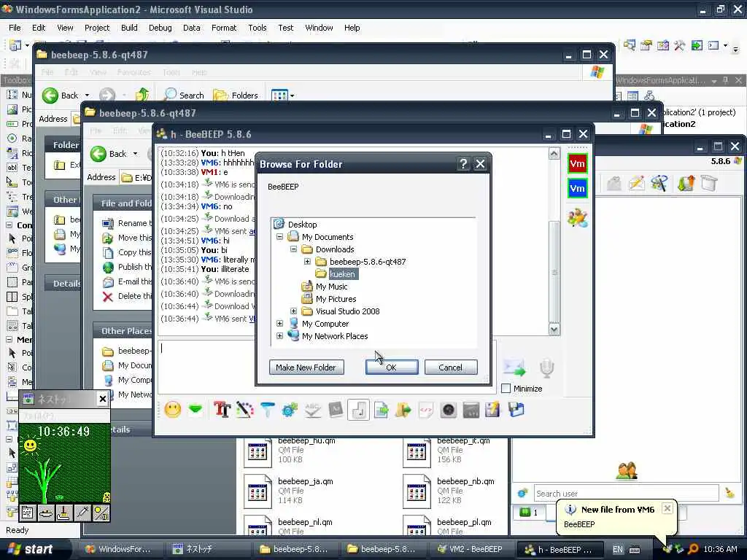Open the Window menu in Visual Studio
The height and width of the screenshot is (560, 747).
point(319,28)
